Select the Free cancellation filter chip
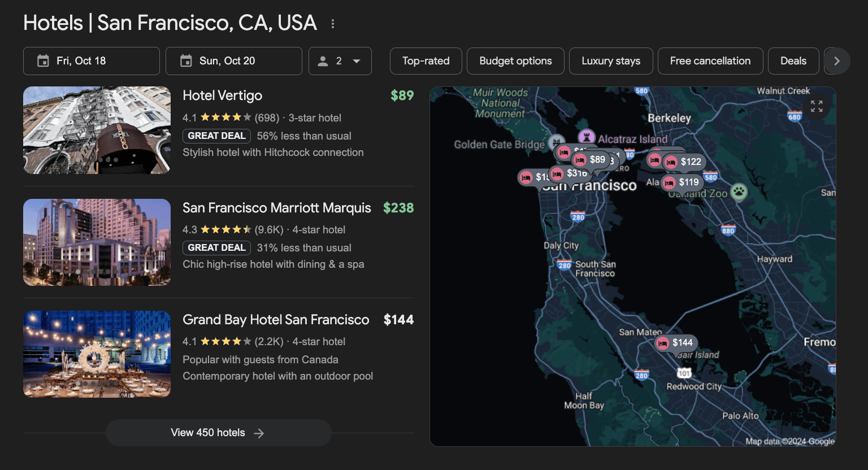868x470 pixels. tap(710, 61)
